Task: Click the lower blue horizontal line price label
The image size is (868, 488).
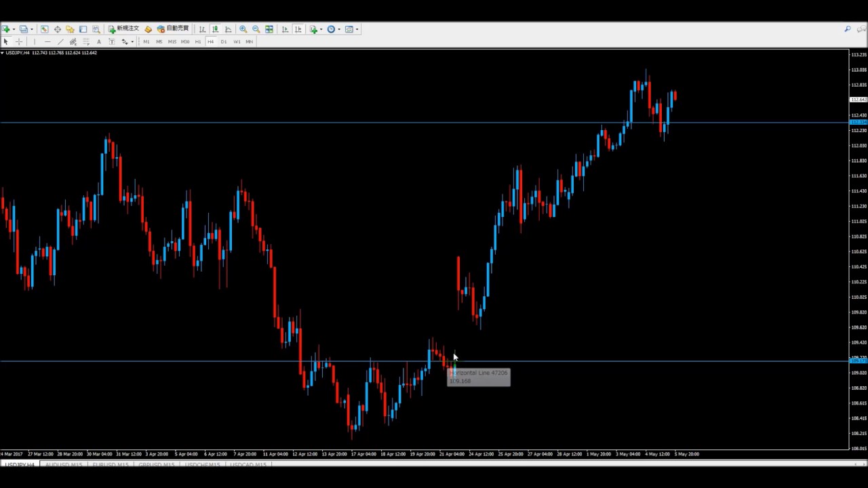Action: pyautogui.click(x=858, y=361)
